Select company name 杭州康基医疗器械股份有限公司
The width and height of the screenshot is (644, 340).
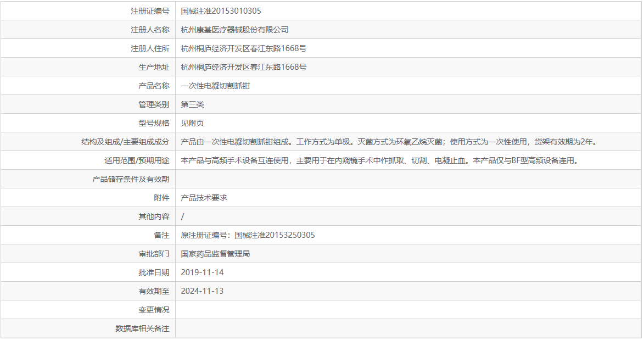coord(234,30)
